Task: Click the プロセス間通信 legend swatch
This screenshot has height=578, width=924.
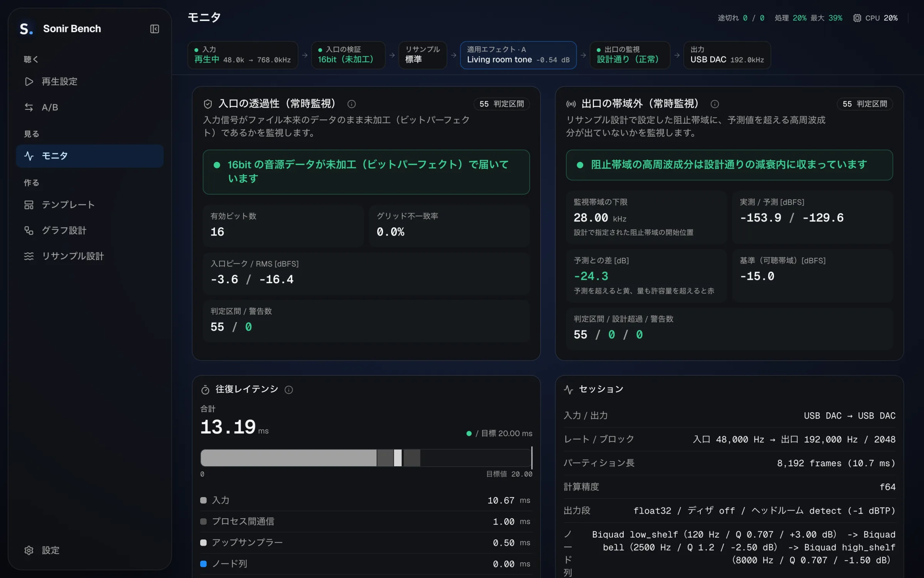Action: [x=204, y=521]
